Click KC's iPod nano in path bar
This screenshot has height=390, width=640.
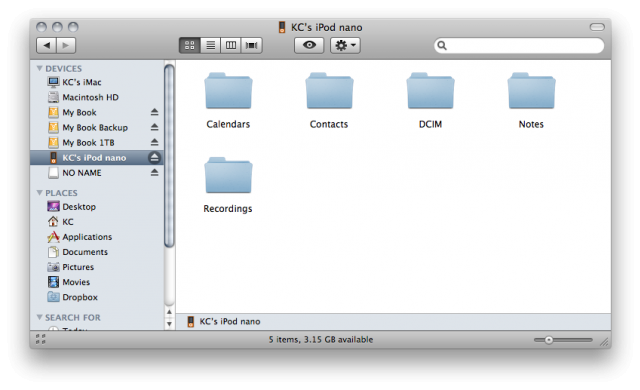224,321
